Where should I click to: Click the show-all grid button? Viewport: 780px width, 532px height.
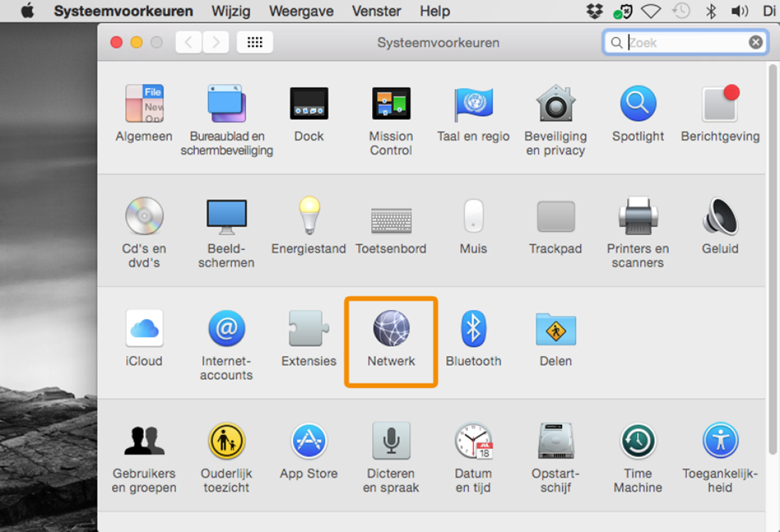tap(254, 43)
